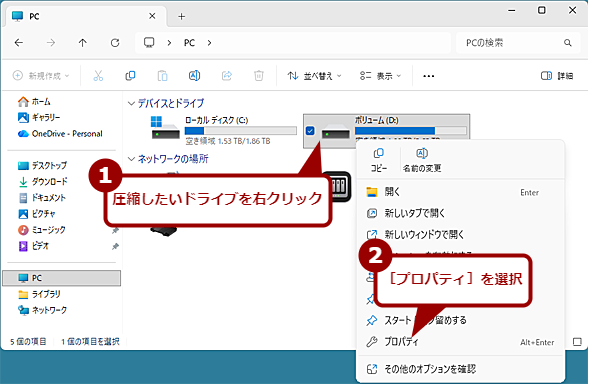Viewport: 589px width, 385px height.
Task: Open Desktop folder in sidebar
Action: (x=42, y=165)
